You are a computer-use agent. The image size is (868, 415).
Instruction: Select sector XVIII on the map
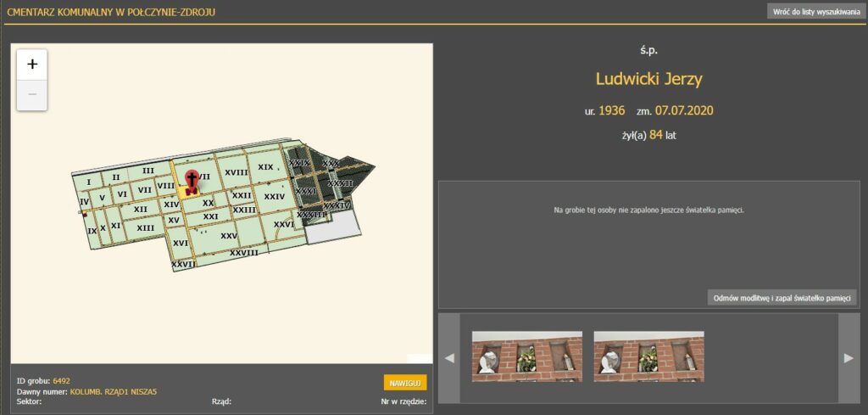tap(236, 172)
